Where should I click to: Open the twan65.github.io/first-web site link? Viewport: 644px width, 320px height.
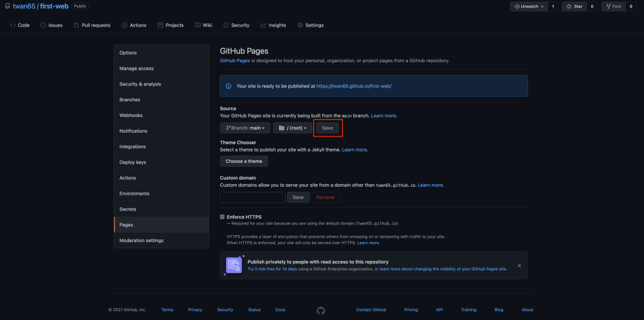pos(354,86)
